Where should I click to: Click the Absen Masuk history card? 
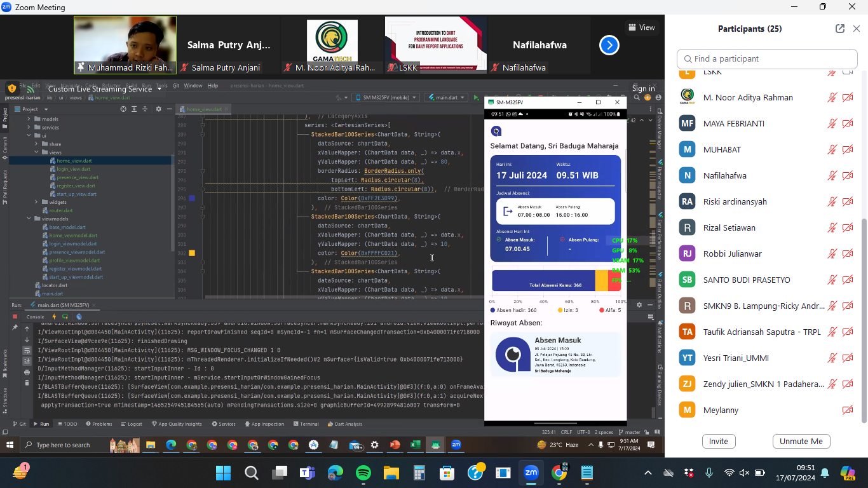click(x=555, y=355)
